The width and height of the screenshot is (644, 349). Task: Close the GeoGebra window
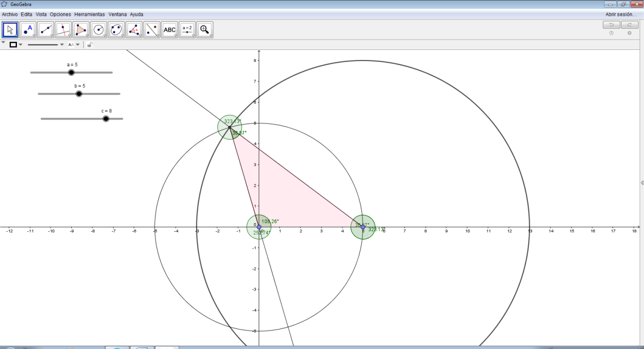click(x=636, y=4)
